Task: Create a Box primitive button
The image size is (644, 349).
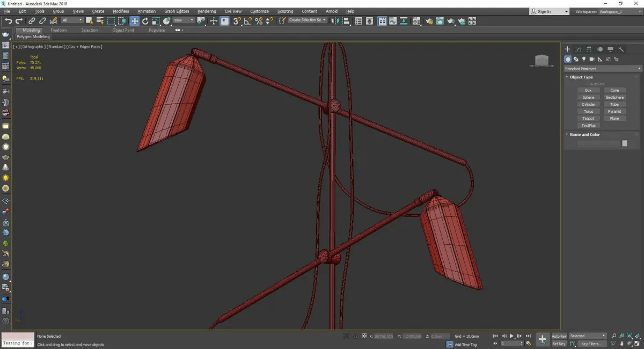Action: (588, 91)
